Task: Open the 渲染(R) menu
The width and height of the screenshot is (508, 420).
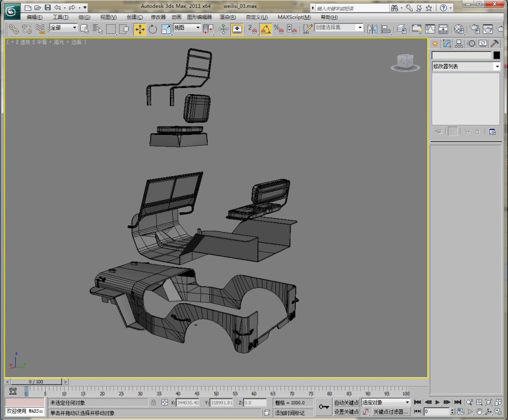Action: (228, 17)
